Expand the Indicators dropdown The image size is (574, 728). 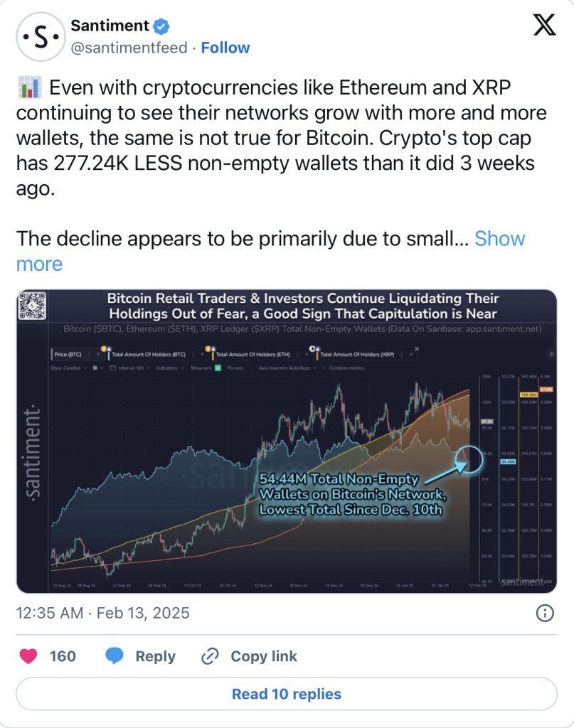(x=170, y=368)
